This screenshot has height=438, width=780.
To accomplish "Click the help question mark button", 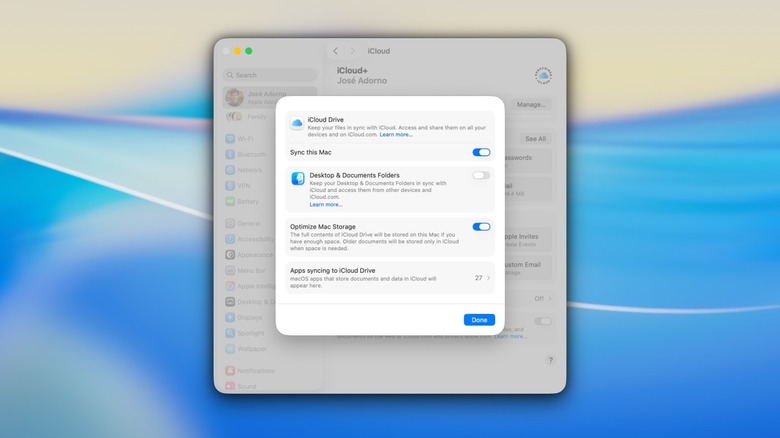I will (x=550, y=360).
